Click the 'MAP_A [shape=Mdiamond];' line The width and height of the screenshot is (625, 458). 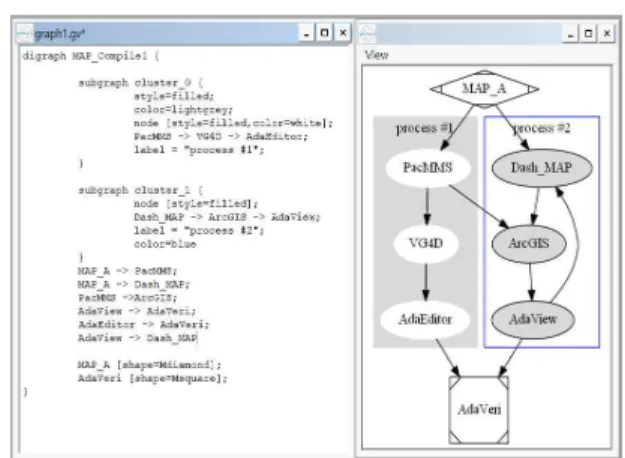[149, 365]
